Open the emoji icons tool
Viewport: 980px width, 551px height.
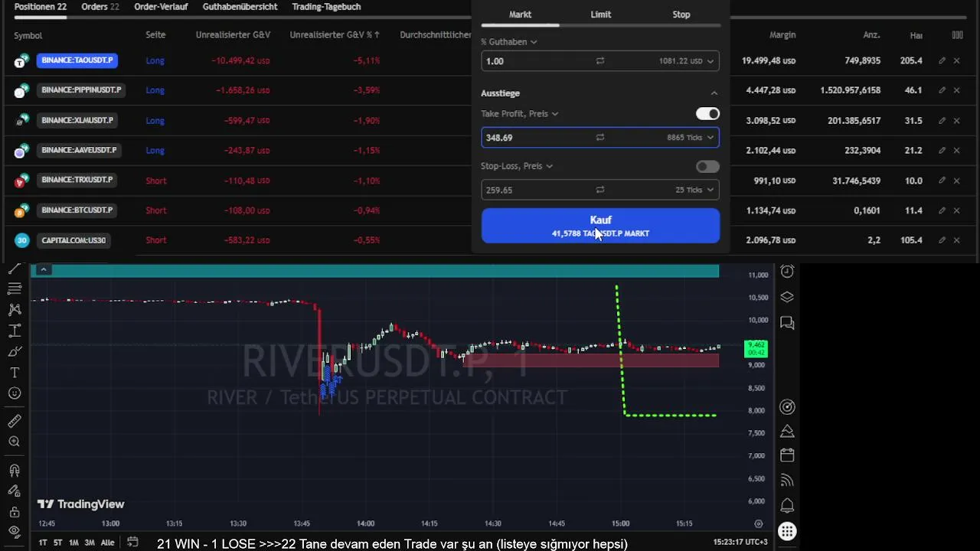point(15,393)
